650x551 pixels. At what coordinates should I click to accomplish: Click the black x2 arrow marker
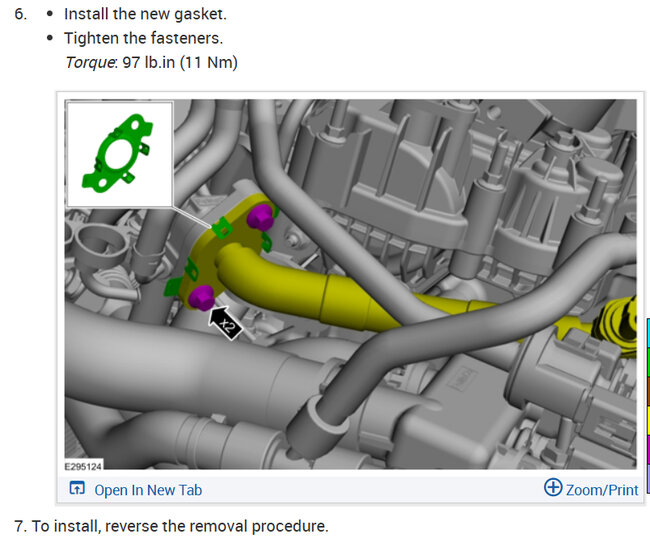click(x=226, y=323)
